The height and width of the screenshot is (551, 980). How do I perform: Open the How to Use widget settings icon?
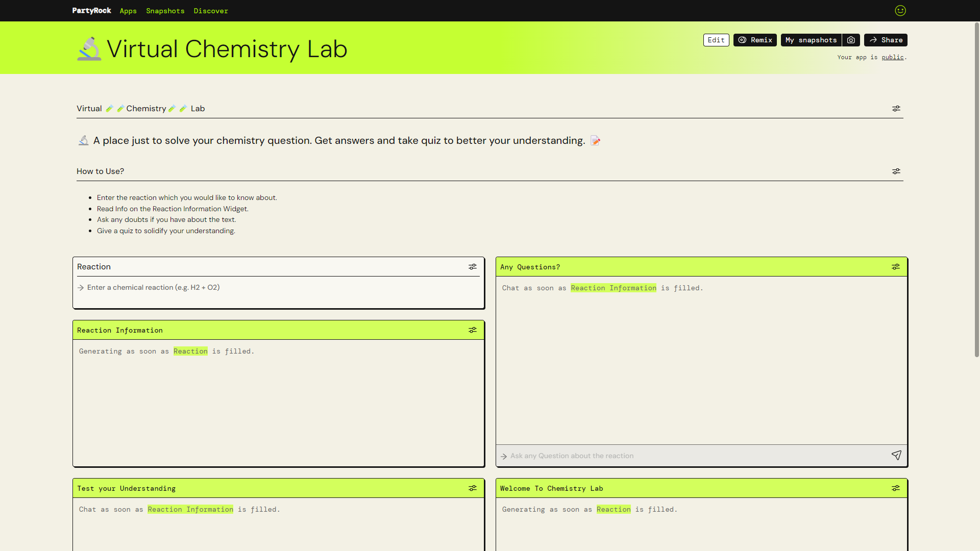coord(896,171)
